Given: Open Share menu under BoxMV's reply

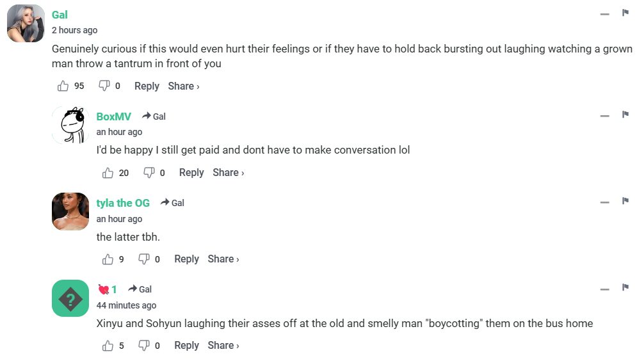Looking at the screenshot, I should pyautogui.click(x=228, y=172).
